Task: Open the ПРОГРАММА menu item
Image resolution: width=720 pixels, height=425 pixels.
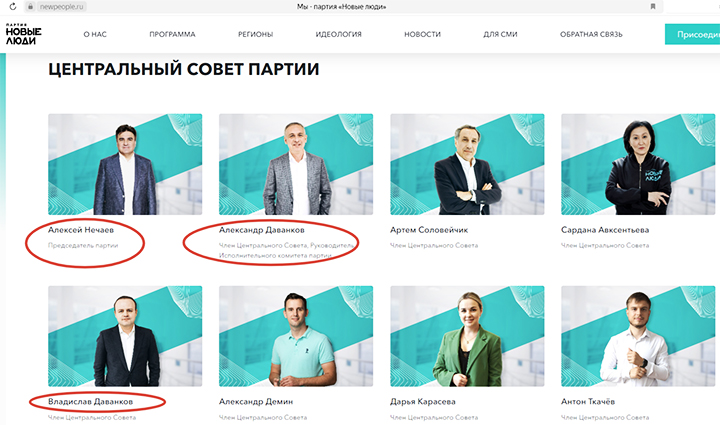Action: point(172,34)
